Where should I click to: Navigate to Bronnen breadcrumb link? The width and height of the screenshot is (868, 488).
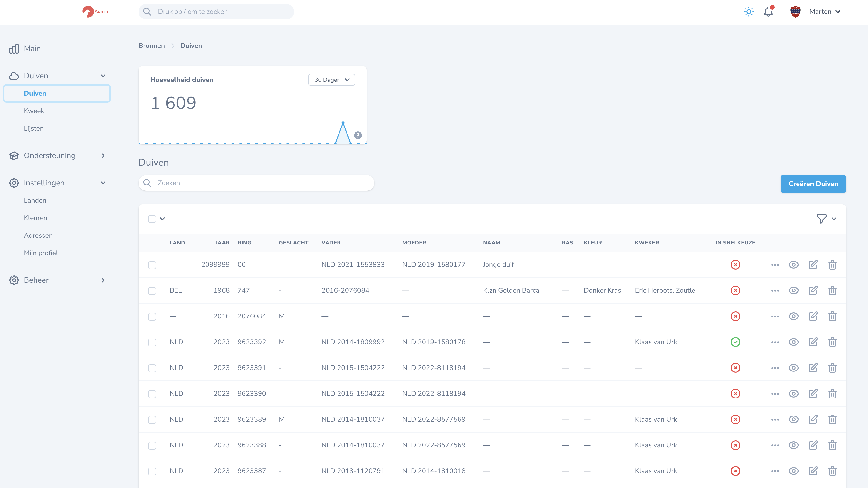(x=152, y=46)
